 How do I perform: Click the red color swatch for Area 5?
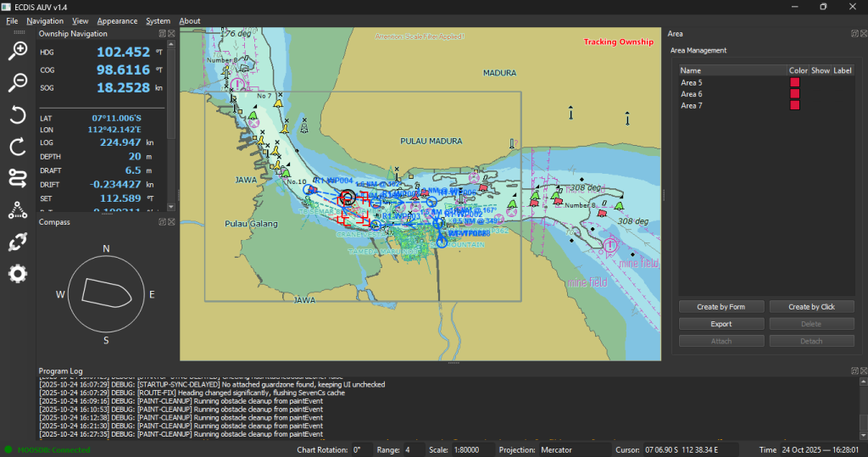[795, 82]
